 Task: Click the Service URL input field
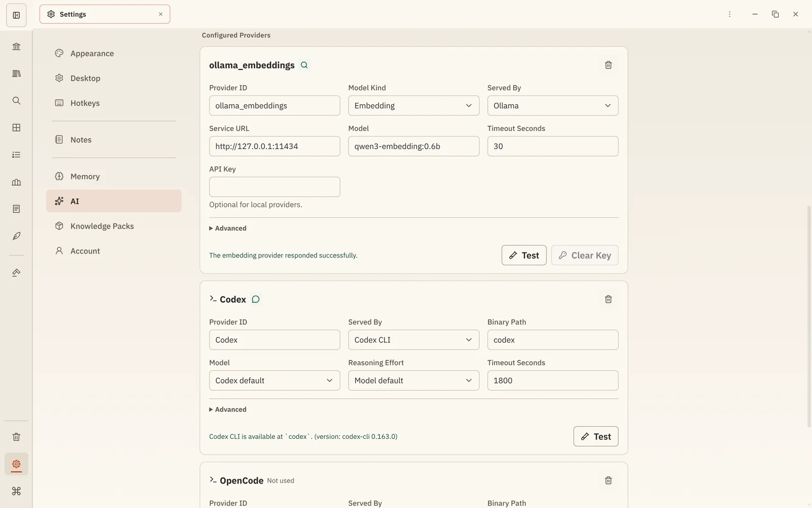(275, 146)
